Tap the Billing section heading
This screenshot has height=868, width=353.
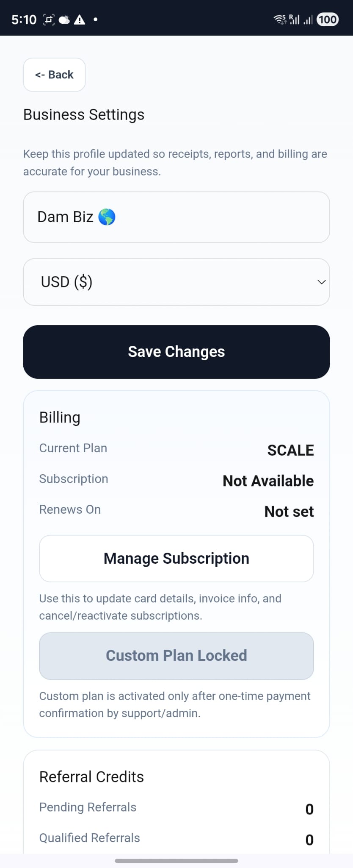click(60, 417)
